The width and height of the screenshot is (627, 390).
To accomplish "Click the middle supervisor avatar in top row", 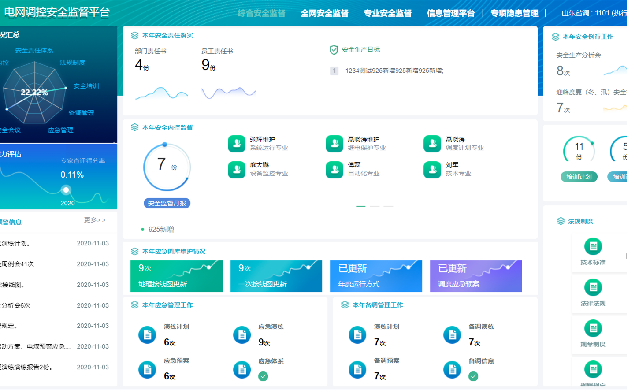I will tap(334, 144).
